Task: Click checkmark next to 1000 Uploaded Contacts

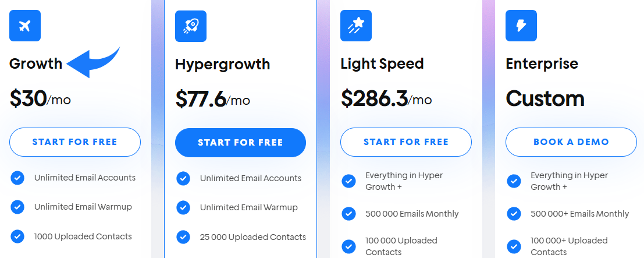Action: pyautogui.click(x=17, y=236)
